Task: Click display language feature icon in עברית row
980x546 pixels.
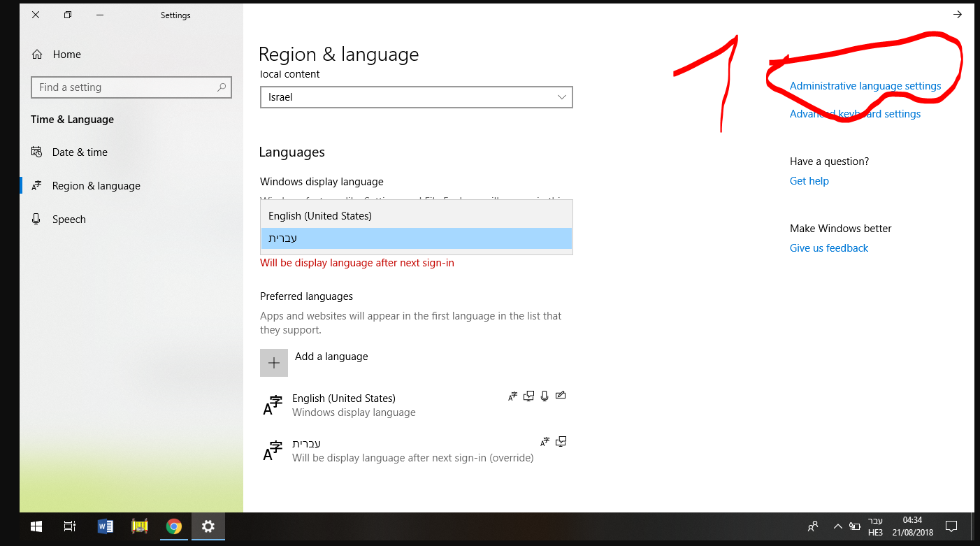Action: point(545,442)
